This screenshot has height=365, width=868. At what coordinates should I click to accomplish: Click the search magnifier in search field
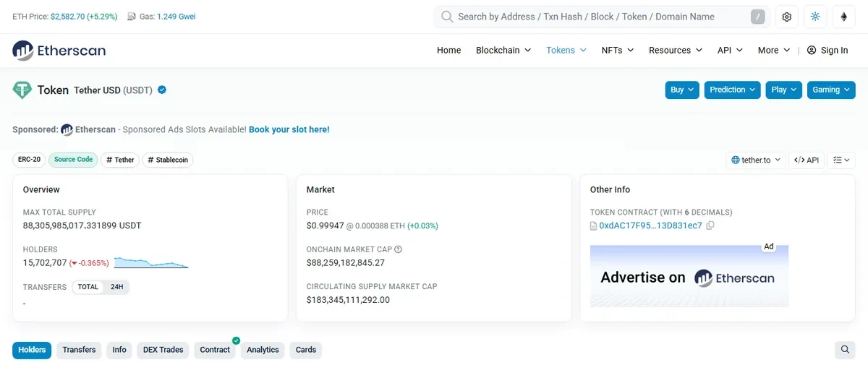point(447,17)
